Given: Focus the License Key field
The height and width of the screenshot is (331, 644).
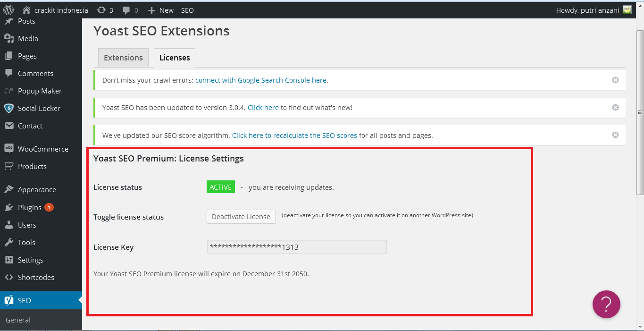Looking at the screenshot, I should [x=297, y=246].
